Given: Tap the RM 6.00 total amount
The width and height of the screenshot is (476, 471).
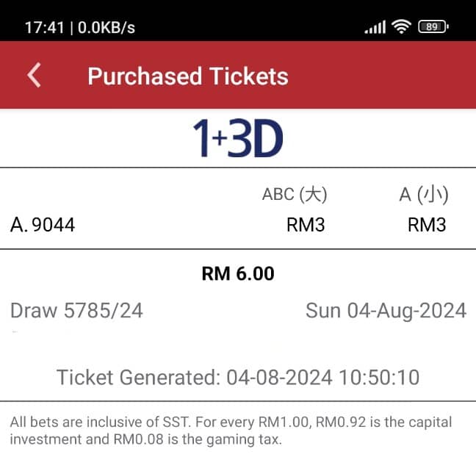Looking at the screenshot, I should pyautogui.click(x=238, y=273).
